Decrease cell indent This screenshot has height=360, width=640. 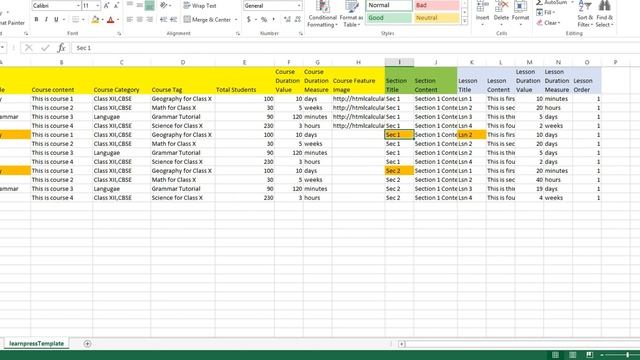[x=163, y=20]
